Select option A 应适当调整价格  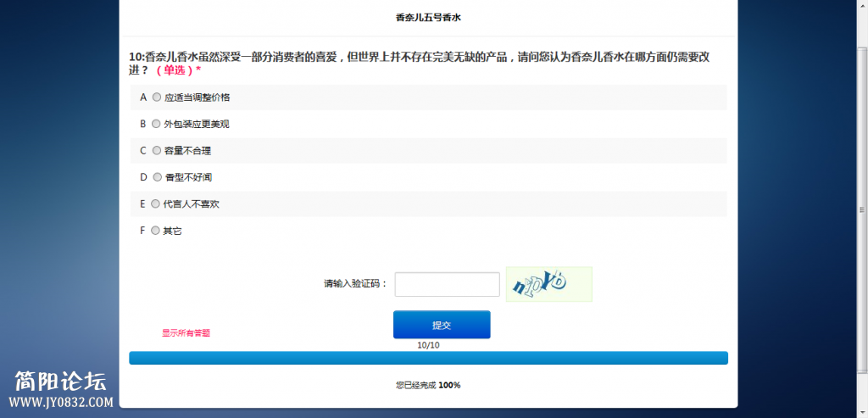(157, 97)
